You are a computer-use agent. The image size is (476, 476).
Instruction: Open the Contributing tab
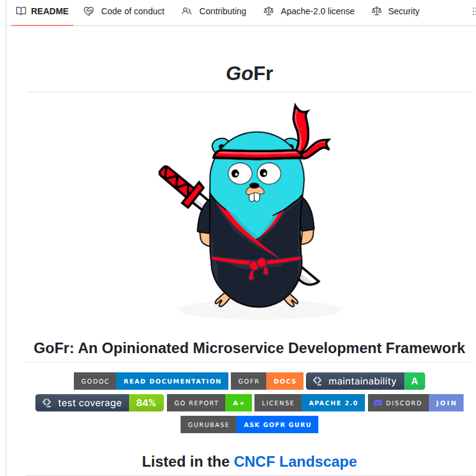214,11
